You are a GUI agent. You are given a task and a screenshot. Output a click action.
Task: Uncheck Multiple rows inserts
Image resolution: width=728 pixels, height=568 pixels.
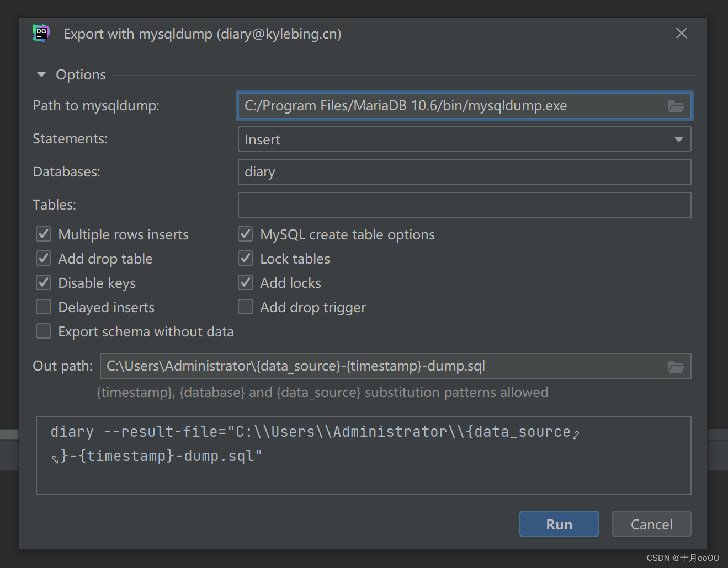(44, 234)
